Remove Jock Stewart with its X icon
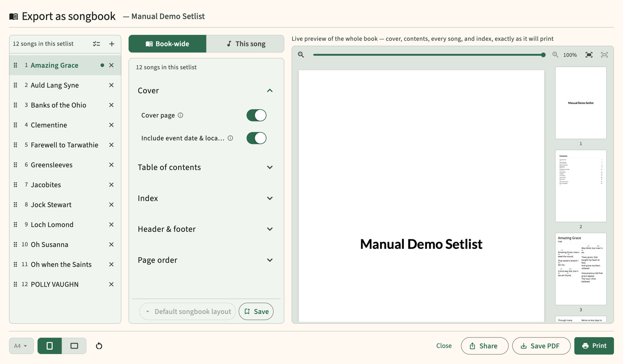This screenshot has width=623, height=364. point(111,205)
